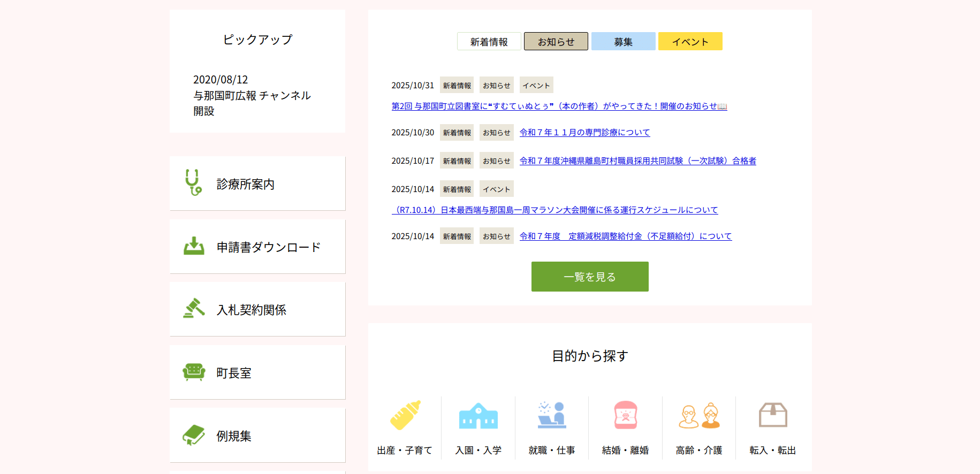Screen dimensions: 980x474
Task: Select the baby bottle childbirth icon
Action: point(405,415)
